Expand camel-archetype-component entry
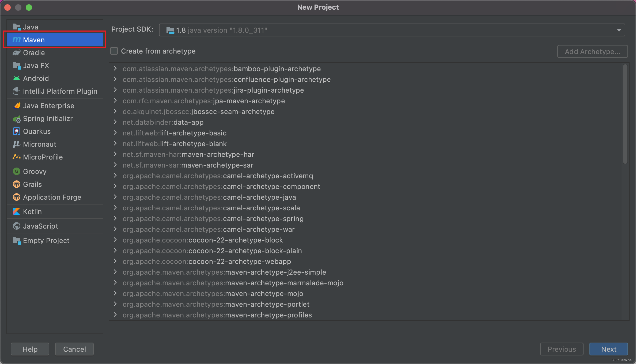 click(x=115, y=186)
